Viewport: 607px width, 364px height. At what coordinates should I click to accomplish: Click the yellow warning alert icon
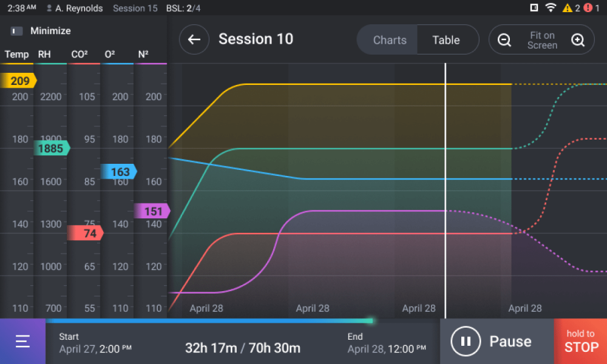tap(567, 8)
